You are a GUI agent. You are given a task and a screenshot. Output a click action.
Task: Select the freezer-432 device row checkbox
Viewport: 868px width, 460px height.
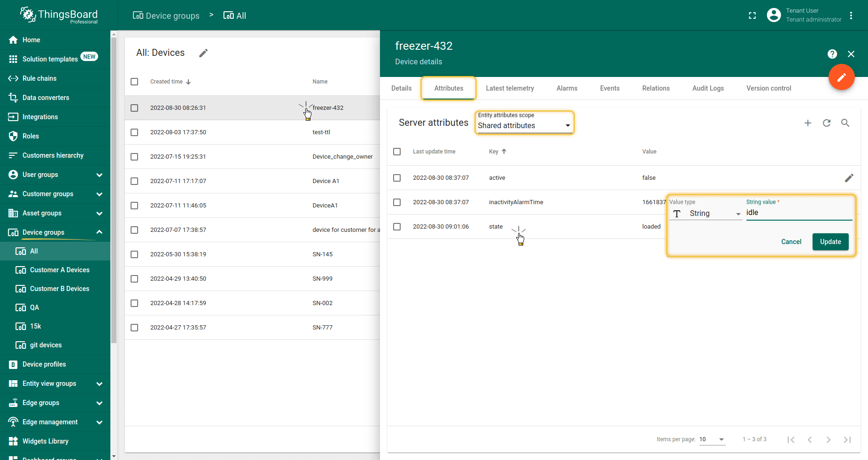click(134, 108)
